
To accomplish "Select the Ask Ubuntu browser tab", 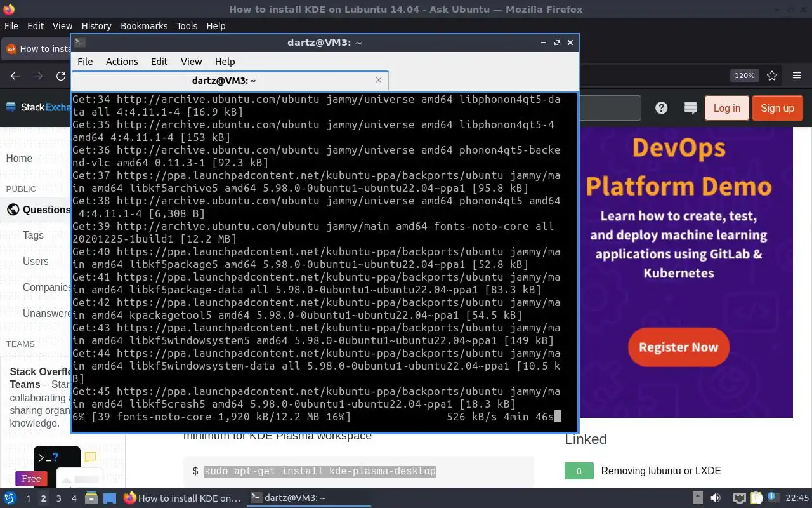I will pos(37,49).
